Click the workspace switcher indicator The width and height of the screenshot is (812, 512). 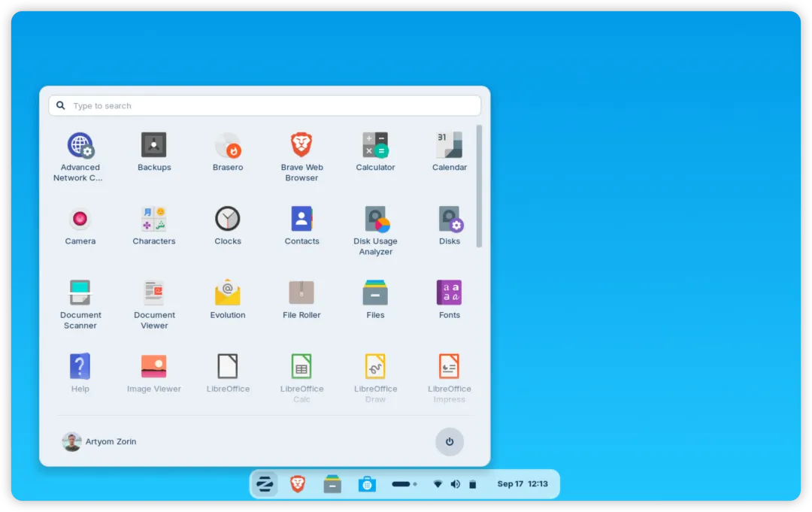pyautogui.click(x=404, y=484)
